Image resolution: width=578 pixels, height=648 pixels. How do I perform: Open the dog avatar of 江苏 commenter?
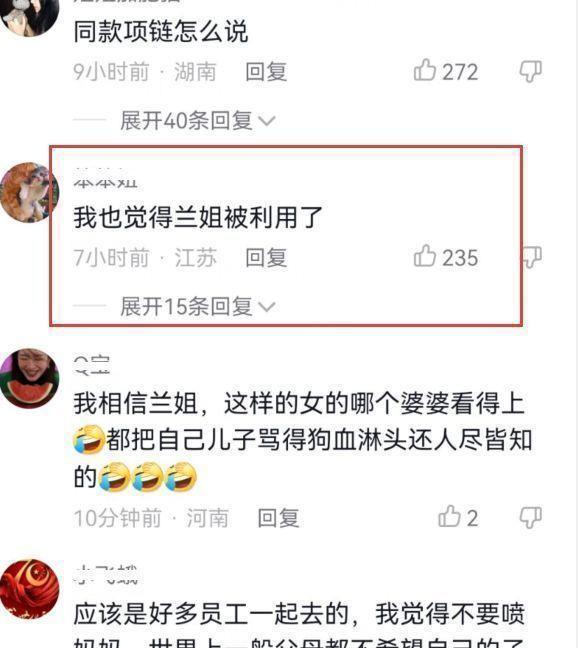pyautogui.click(x=29, y=193)
